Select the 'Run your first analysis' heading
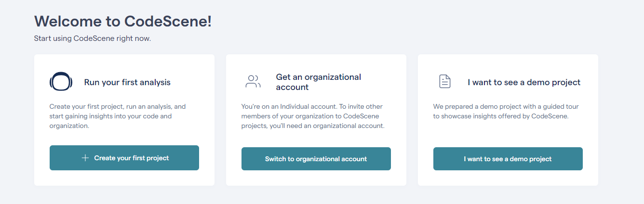The height and width of the screenshot is (204, 644). tap(127, 82)
